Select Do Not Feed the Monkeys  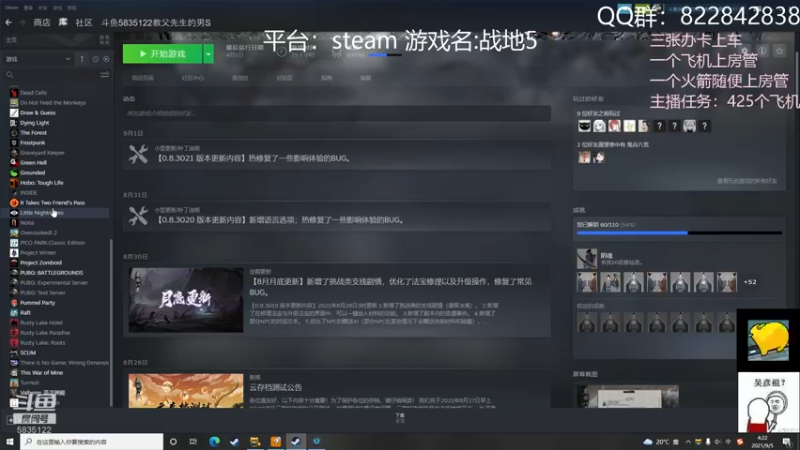(x=53, y=103)
